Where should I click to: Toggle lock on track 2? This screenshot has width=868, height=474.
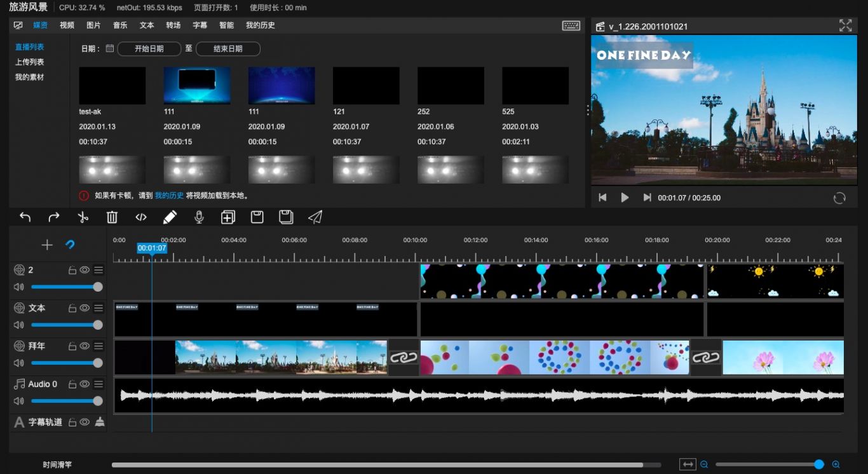72,271
